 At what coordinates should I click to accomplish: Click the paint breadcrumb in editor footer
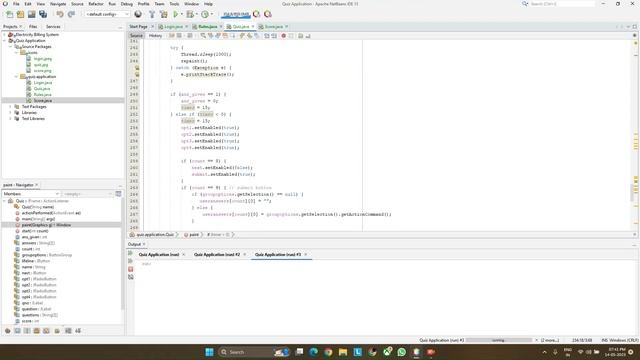[x=194, y=235]
